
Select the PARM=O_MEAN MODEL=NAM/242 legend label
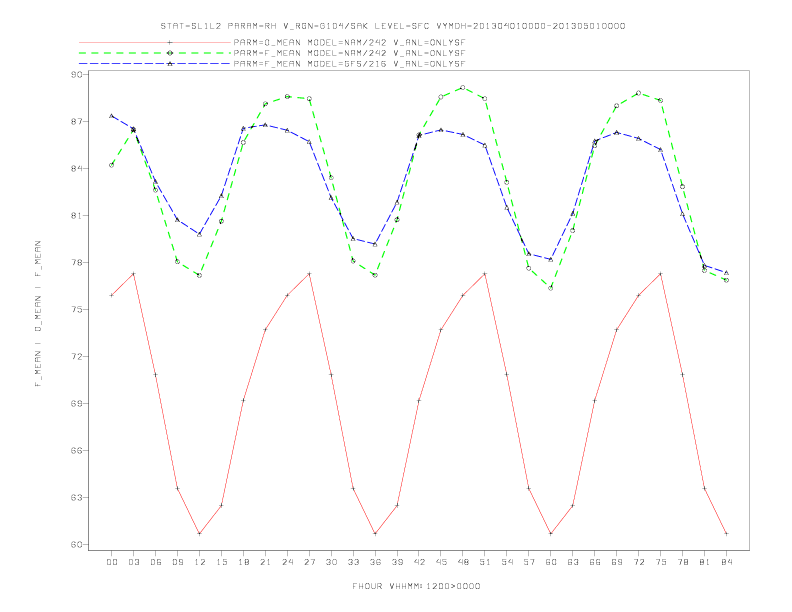click(349, 42)
